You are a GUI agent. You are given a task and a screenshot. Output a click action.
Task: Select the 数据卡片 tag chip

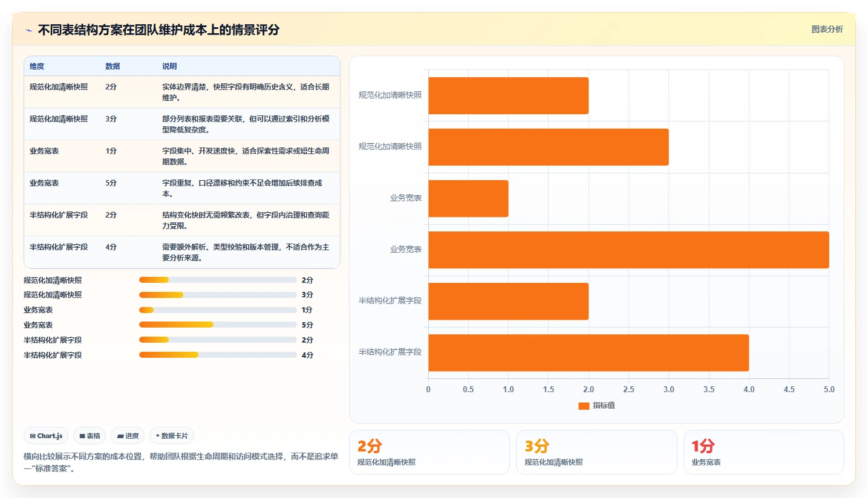pyautogui.click(x=172, y=436)
